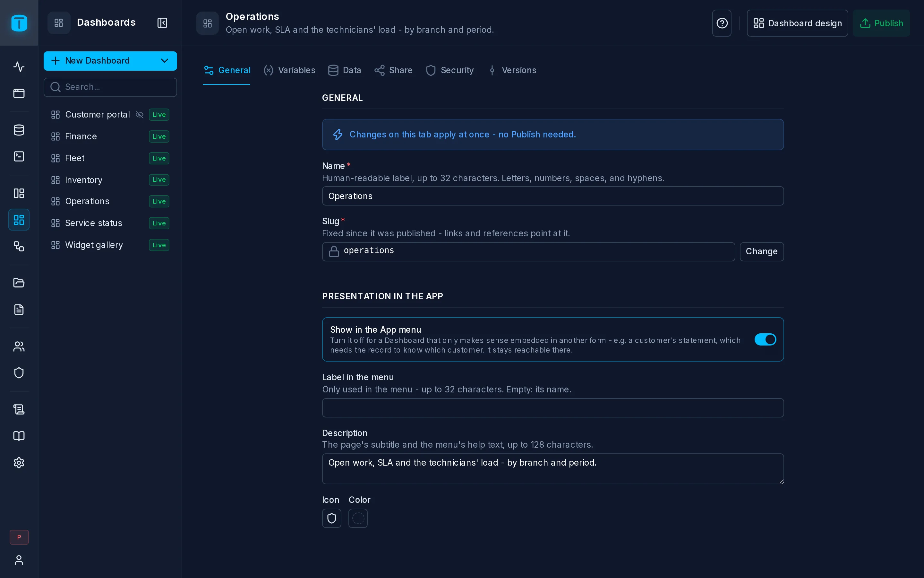Image resolution: width=924 pixels, height=578 pixels.
Task: Click hidden-eye icon on Customer portal
Action: [x=139, y=115]
